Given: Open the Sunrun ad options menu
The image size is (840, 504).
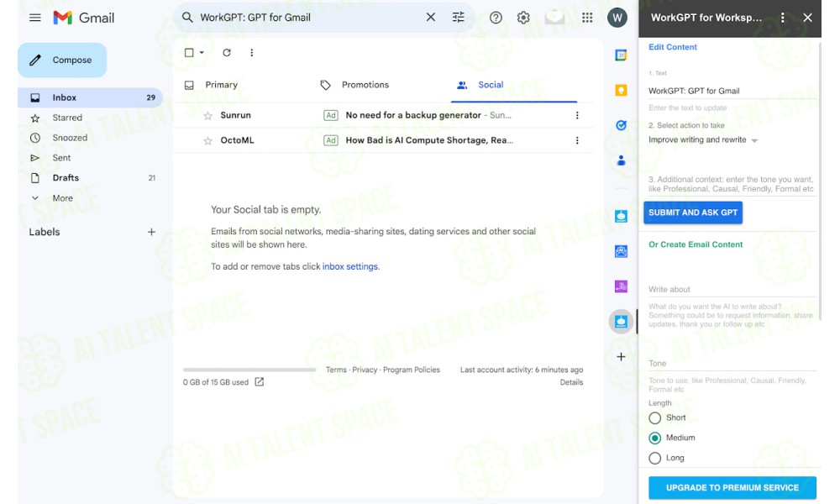Looking at the screenshot, I should 577,115.
